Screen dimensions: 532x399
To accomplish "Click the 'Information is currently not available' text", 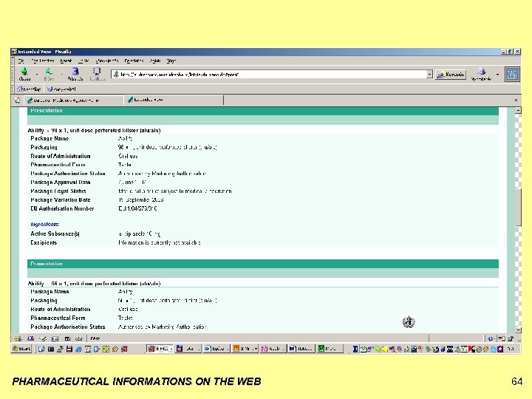I will coord(160,242).
